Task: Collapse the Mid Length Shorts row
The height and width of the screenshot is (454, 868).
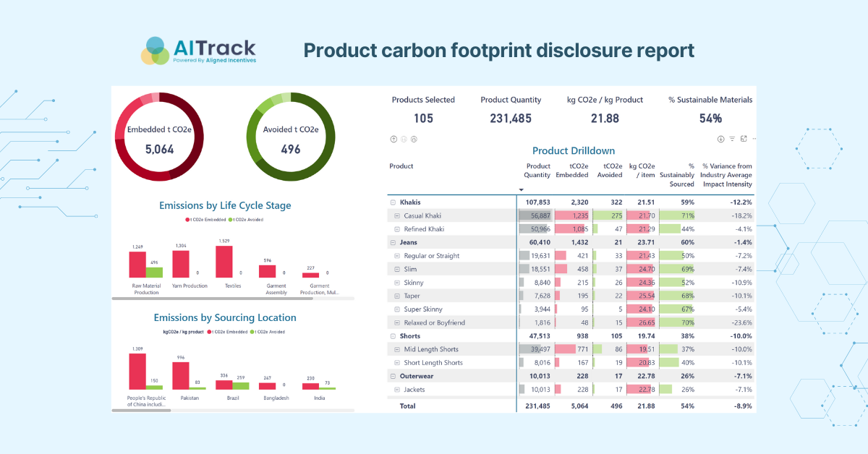Action: point(399,348)
